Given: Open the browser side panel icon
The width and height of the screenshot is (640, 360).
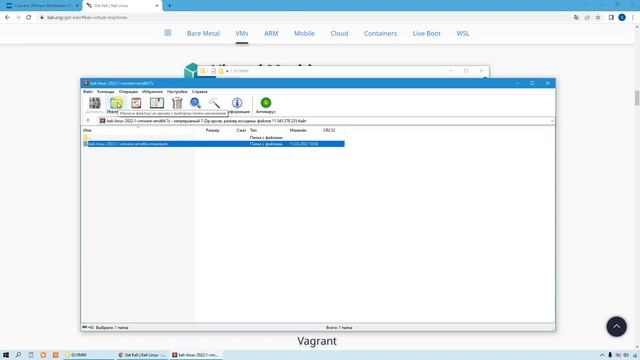Looking at the screenshot, I should coord(611,18).
